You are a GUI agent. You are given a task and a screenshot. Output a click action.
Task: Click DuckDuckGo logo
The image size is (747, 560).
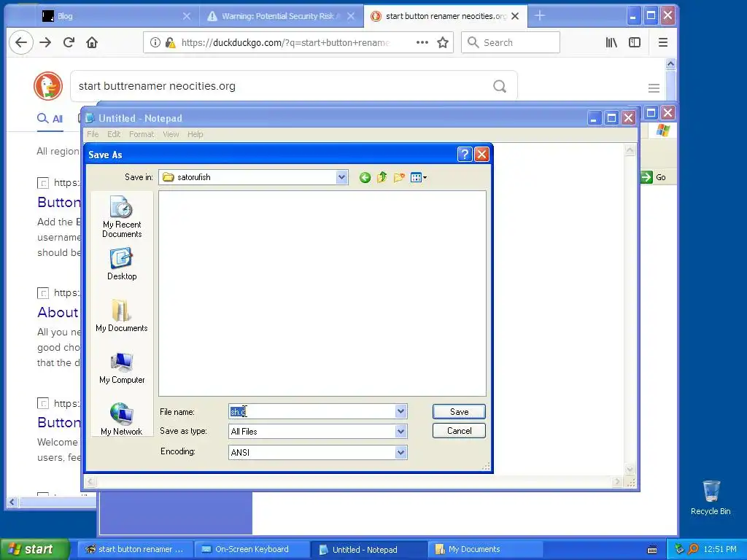(47, 86)
